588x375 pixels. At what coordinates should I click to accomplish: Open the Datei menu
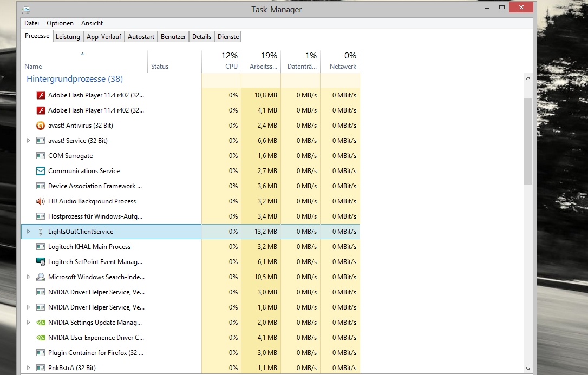31,23
